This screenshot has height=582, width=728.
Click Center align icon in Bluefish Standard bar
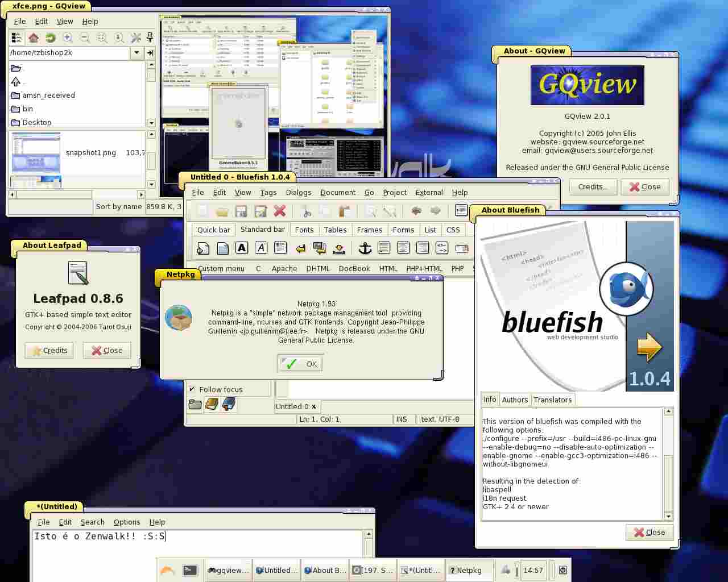pos(403,248)
